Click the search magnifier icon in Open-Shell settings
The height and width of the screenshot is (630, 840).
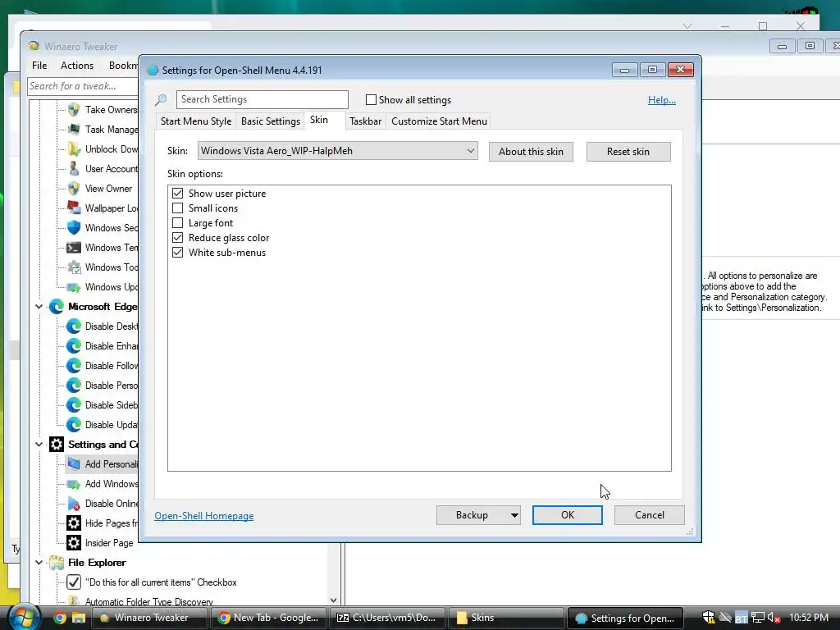(162, 99)
